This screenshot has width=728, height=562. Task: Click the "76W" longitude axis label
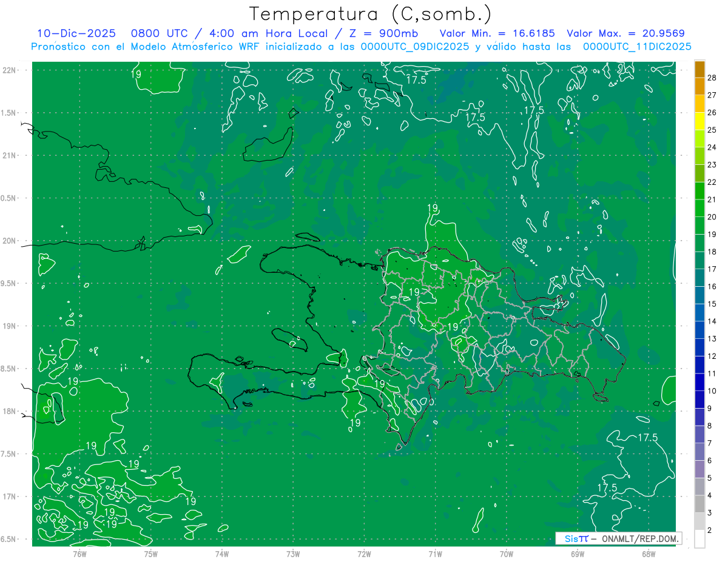pos(79,554)
